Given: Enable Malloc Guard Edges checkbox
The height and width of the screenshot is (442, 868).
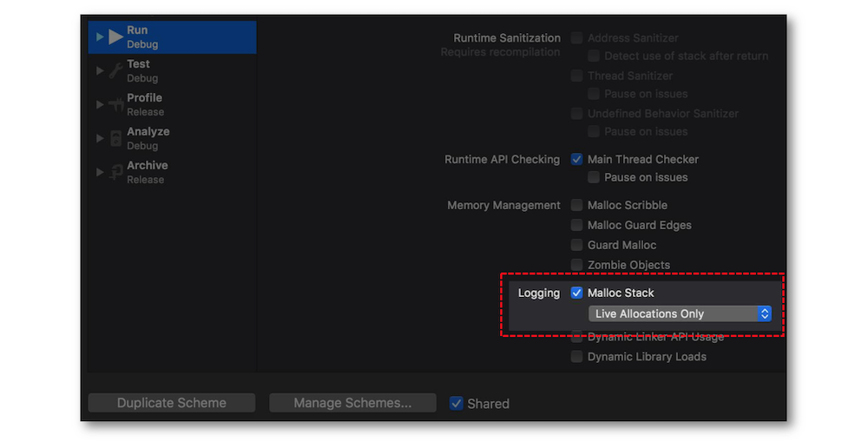Looking at the screenshot, I should 577,225.
